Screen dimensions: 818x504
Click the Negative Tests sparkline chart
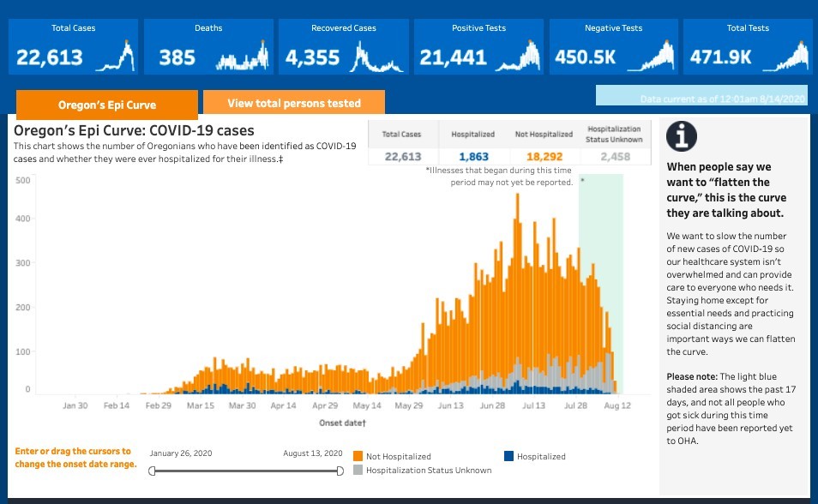[x=651, y=57]
